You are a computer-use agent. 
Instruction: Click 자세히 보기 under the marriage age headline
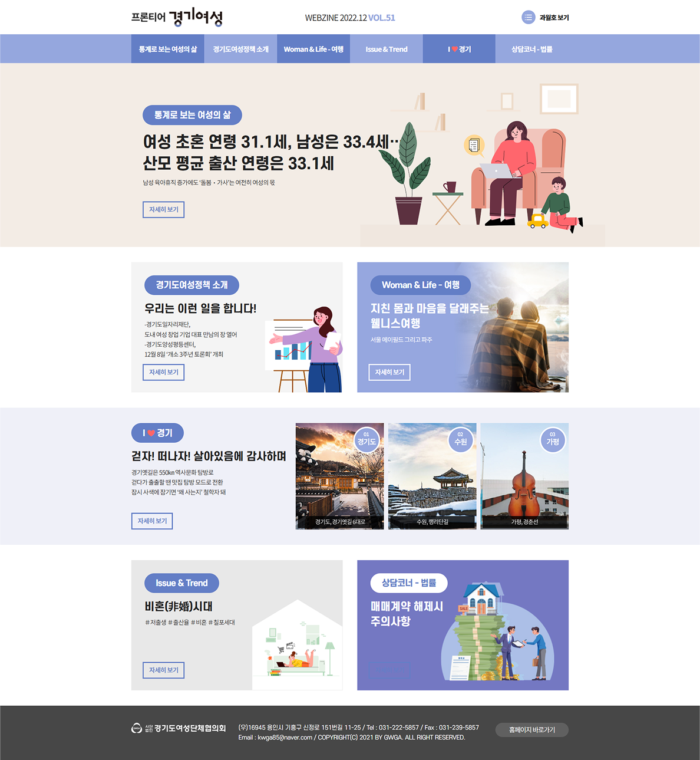click(x=164, y=210)
